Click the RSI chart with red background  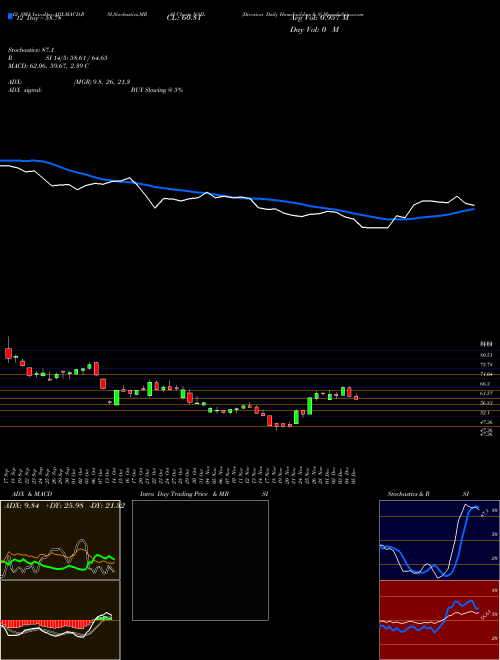[439, 620]
